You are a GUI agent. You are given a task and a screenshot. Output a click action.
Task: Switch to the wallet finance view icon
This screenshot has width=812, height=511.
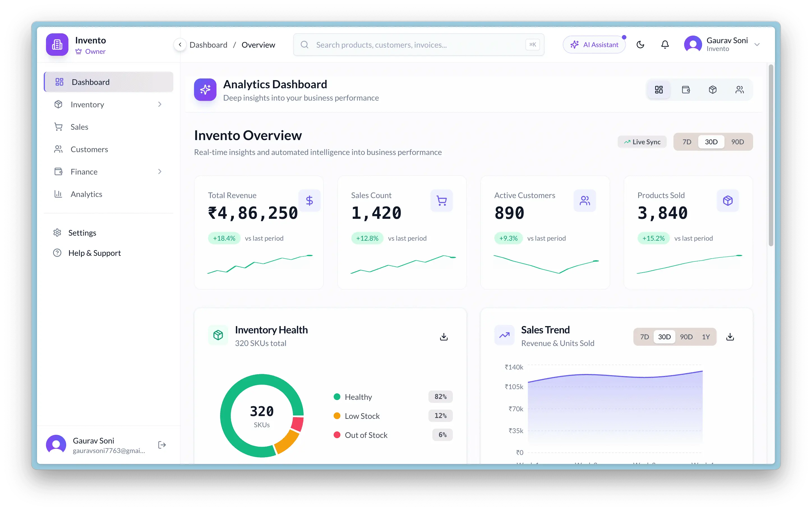686,90
